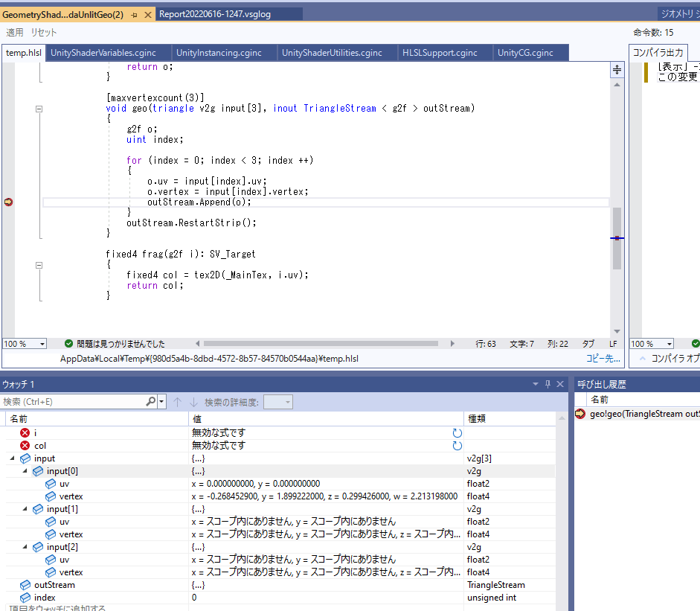
Task: Click the watch search magnifier icon
Action: click(x=151, y=402)
